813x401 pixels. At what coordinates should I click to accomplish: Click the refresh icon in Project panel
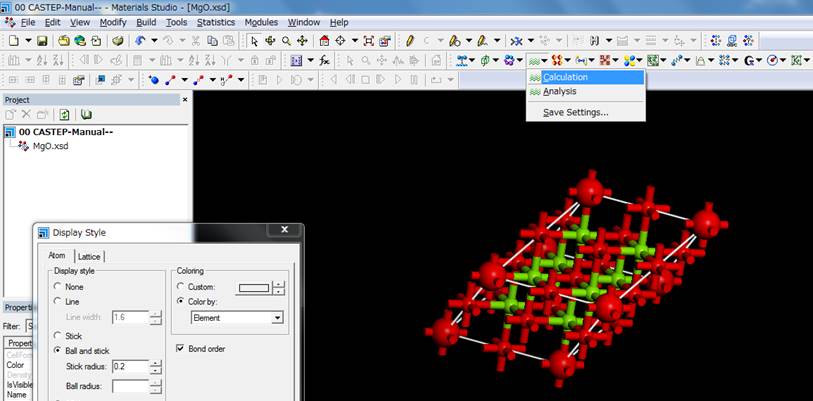tap(64, 115)
